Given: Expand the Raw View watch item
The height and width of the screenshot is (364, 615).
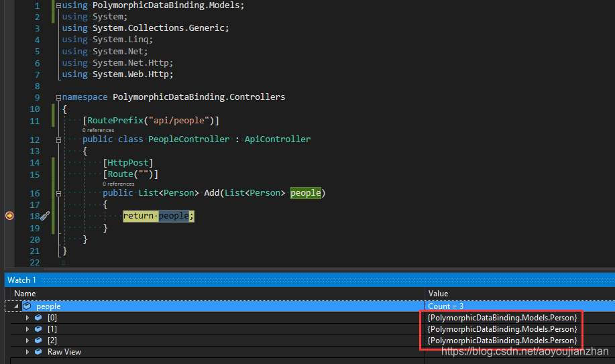Looking at the screenshot, I should [x=27, y=351].
